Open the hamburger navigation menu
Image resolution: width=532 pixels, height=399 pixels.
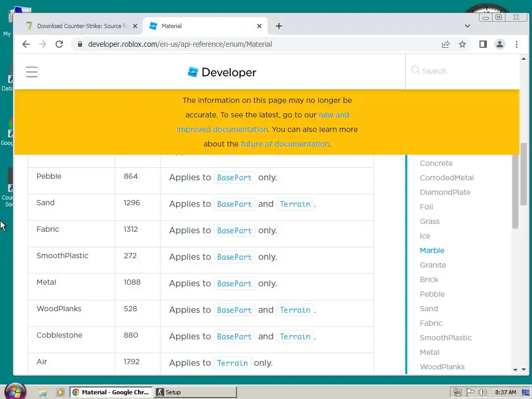[x=32, y=72]
